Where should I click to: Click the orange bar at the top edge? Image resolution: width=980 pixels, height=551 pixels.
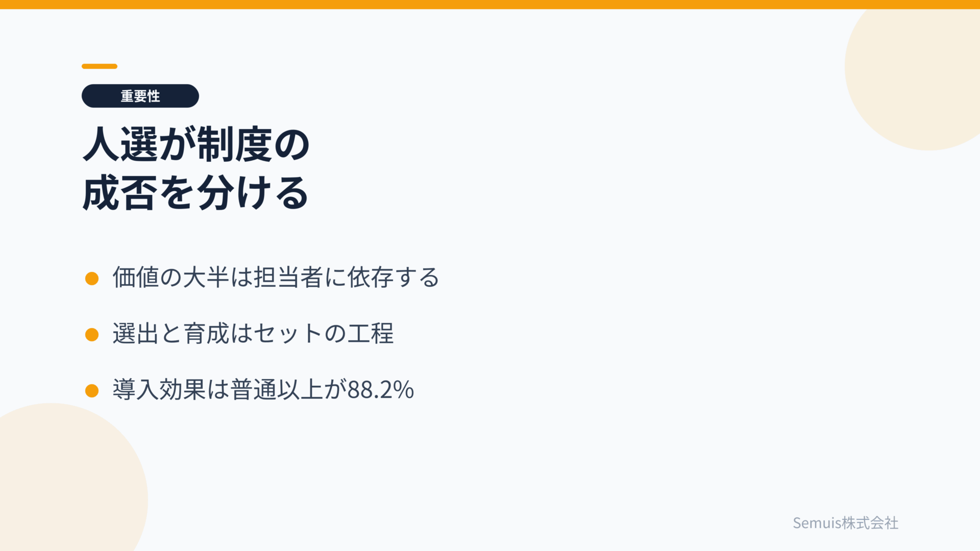490,5
